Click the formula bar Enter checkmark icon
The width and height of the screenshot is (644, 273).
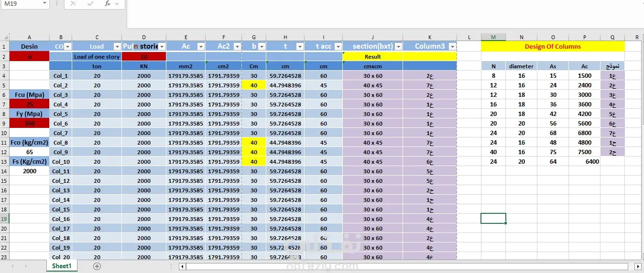pyautogui.click(x=90, y=4)
